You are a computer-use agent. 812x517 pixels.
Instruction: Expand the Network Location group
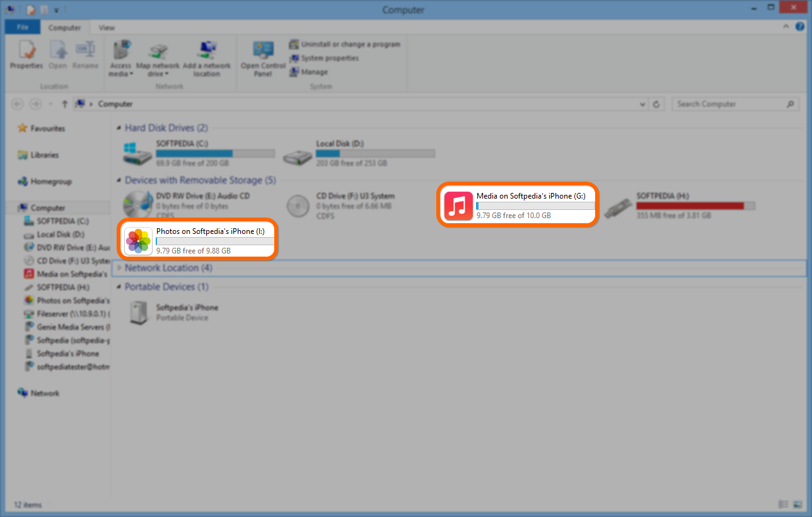coord(119,268)
